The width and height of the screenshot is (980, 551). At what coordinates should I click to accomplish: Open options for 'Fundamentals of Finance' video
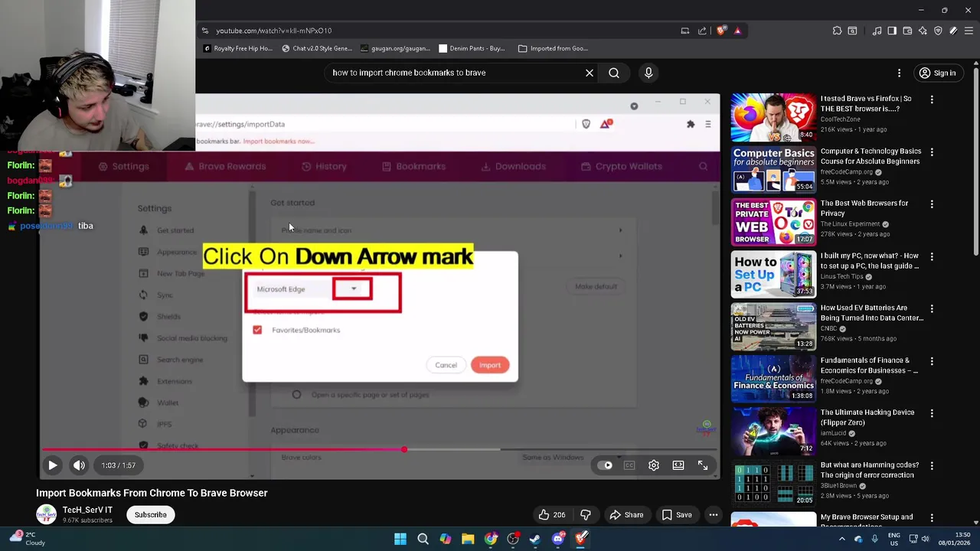pyautogui.click(x=932, y=361)
